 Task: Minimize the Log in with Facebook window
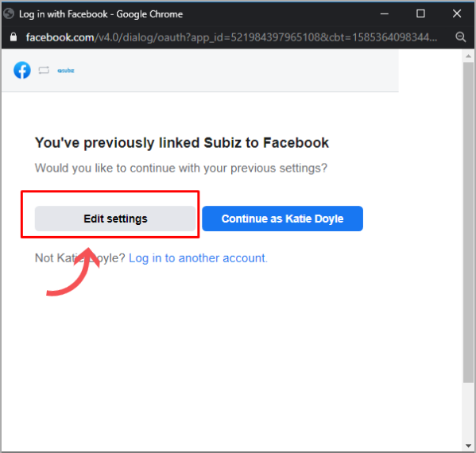coord(385,14)
